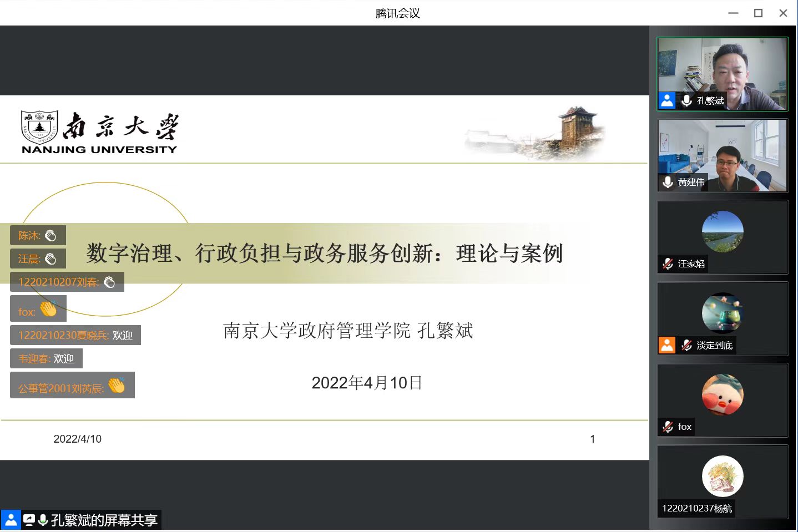The width and height of the screenshot is (798, 532).
Task: Click the 1220210237杨航 name label
Action: click(x=696, y=508)
